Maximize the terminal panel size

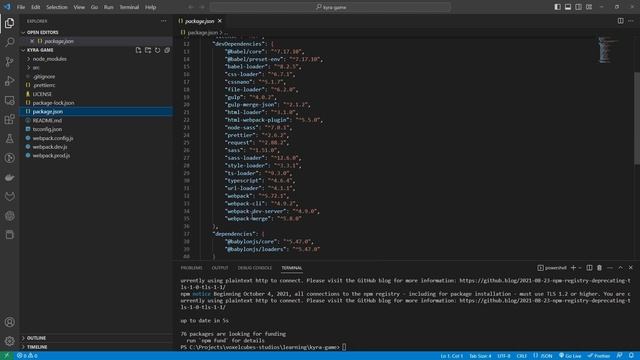tap(620, 268)
